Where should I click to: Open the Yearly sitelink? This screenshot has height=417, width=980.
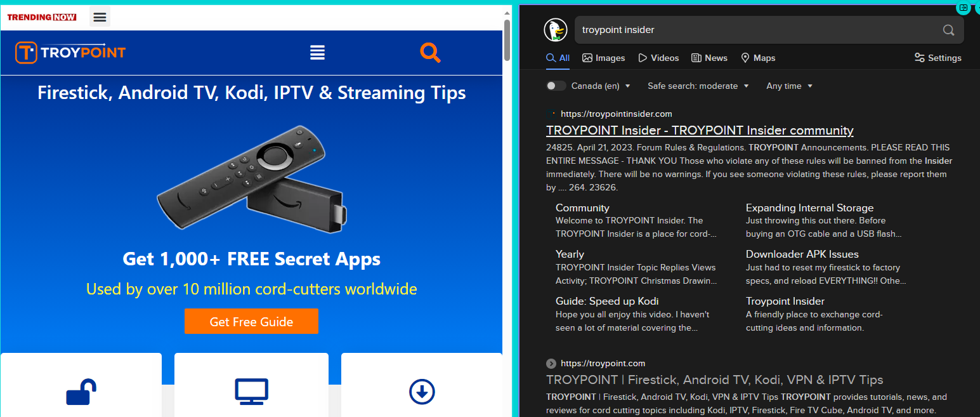tap(570, 254)
